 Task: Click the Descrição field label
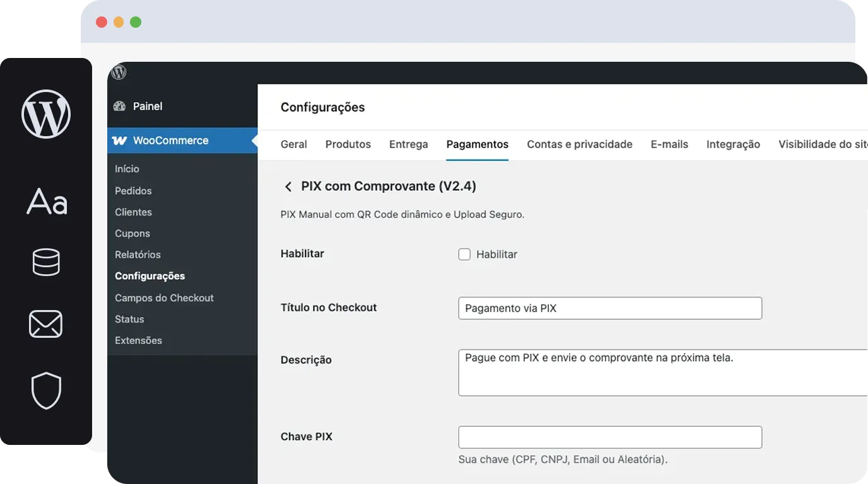click(x=306, y=360)
